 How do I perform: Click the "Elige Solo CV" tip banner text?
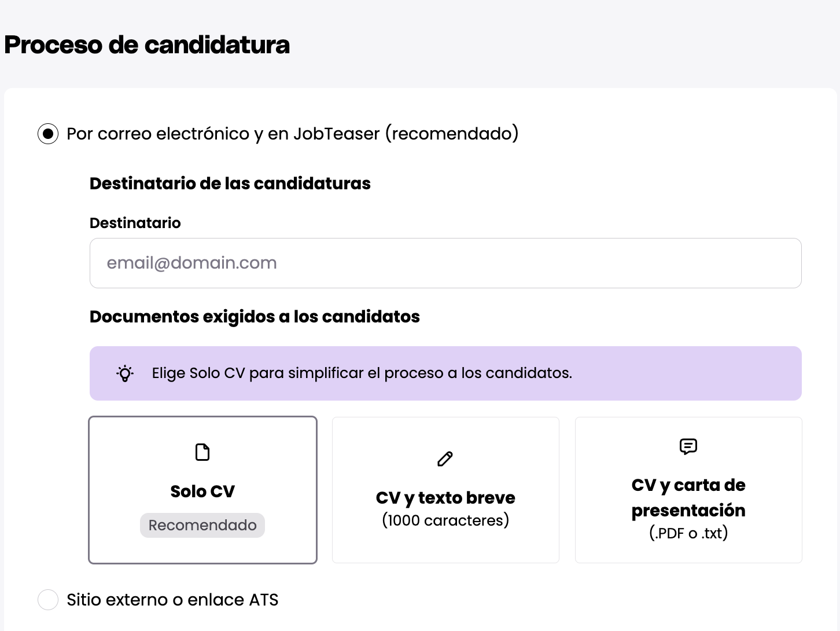362,373
